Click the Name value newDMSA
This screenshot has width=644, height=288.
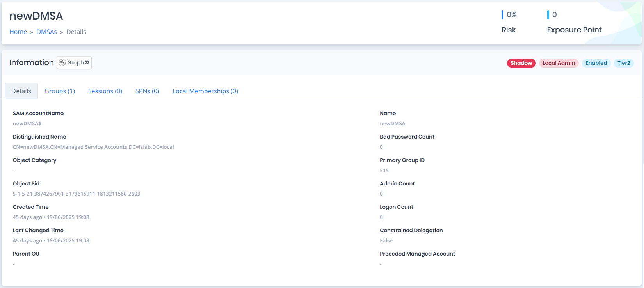(x=393, y=123)
